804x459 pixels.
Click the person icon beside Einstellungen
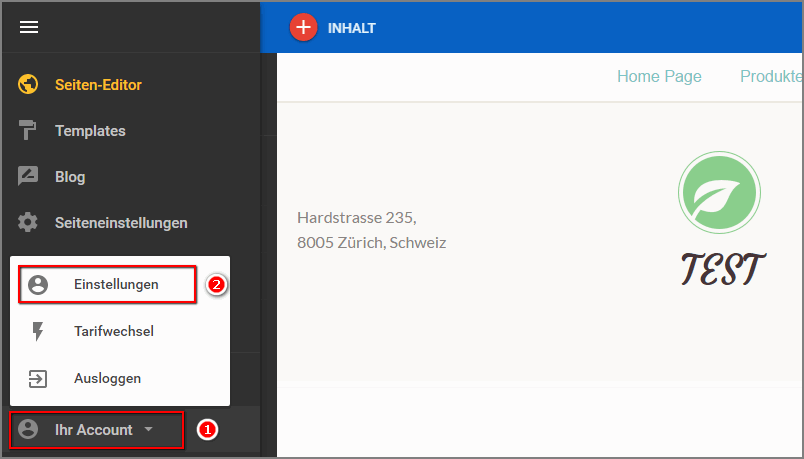(38, 285)
